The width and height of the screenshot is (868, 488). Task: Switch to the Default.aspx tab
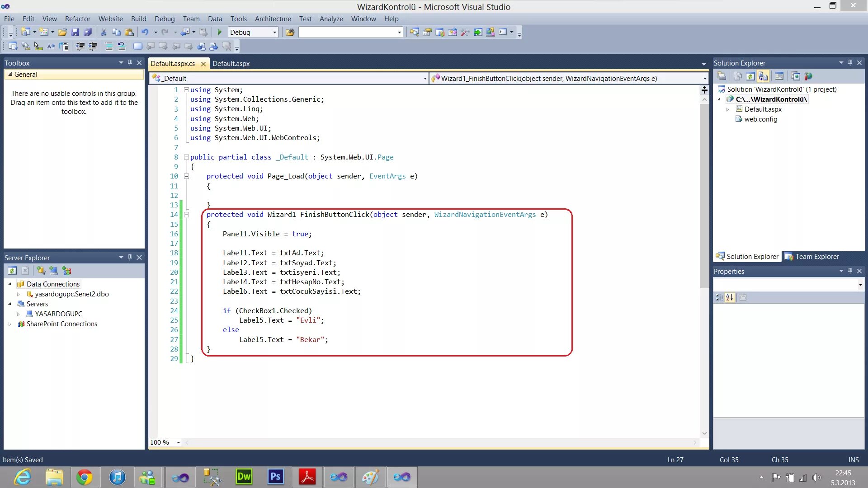pos(231,64)
